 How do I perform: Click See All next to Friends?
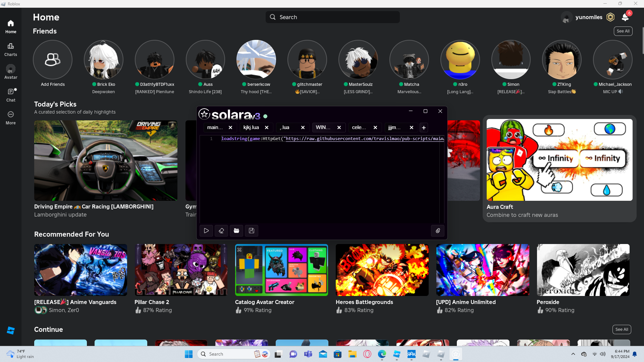(623, 31)
